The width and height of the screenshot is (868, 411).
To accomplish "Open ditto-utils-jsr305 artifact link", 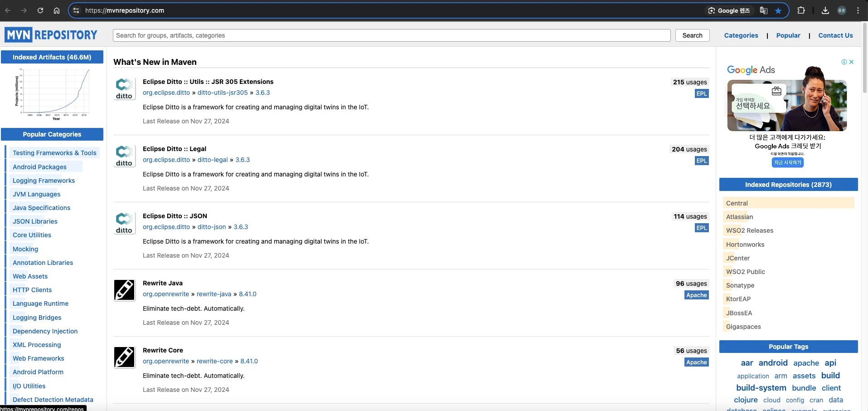I will [223, 93].
